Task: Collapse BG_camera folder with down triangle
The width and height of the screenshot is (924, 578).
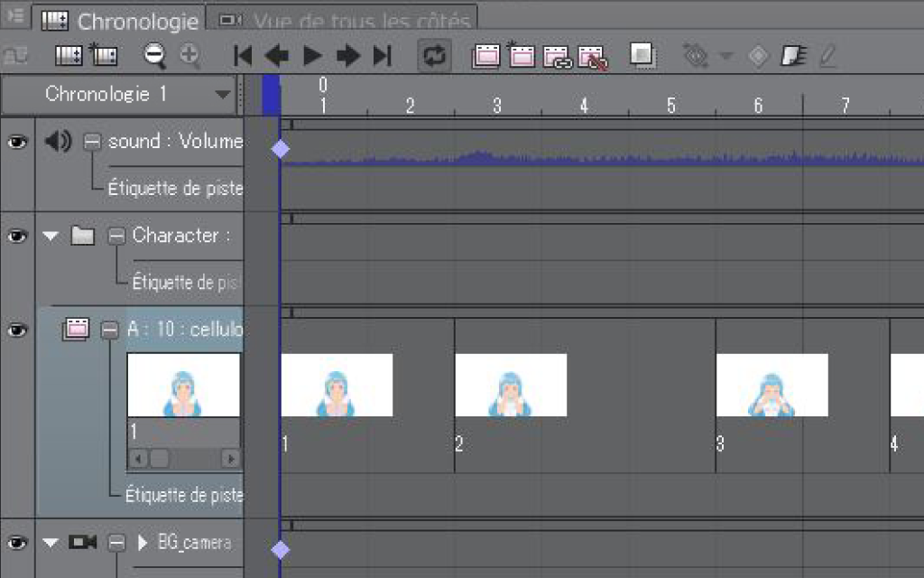Action: pyautogui.click(x=51, y=542)
